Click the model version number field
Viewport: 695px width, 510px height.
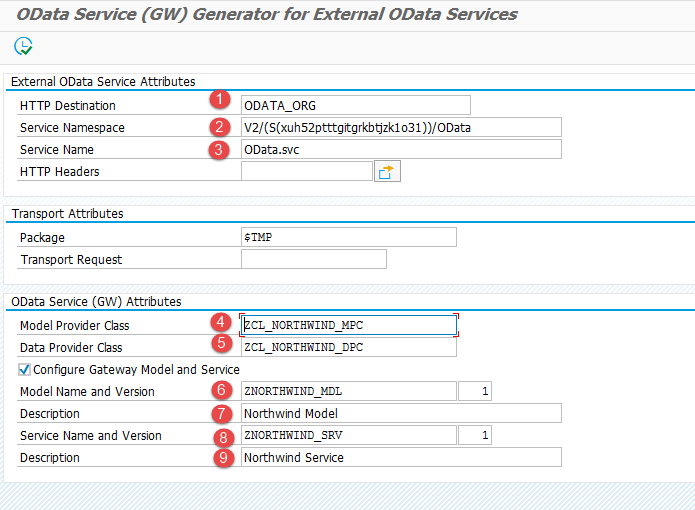(476, 391)
